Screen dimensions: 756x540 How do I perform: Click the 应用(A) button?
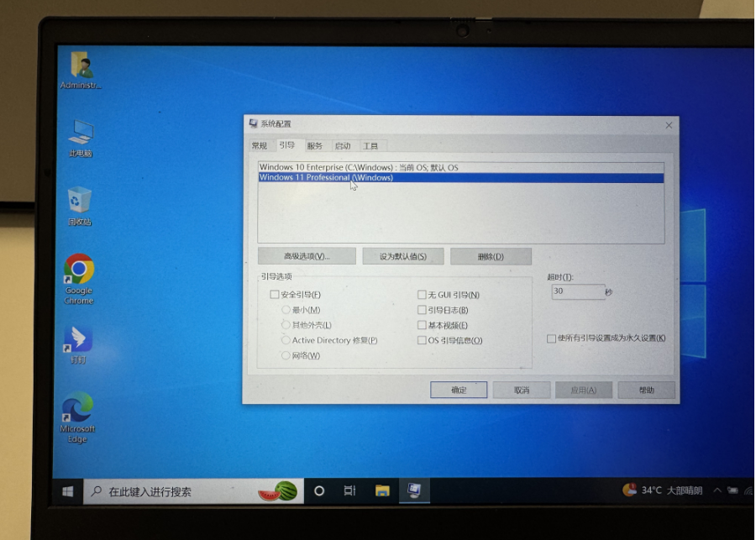pos(584,390)
